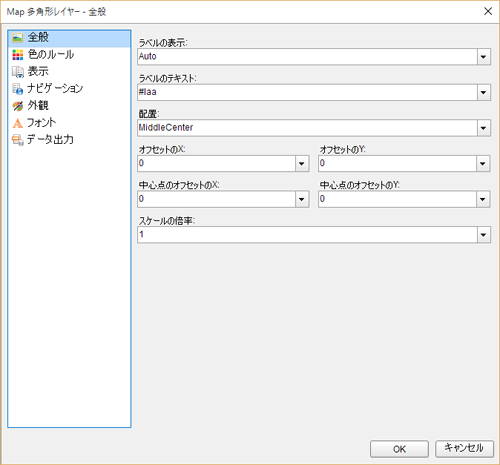Image resolution: width=500 pixels, height=465 pixels.
Task: Open the データ出力 icon
Action: point(18,140)
